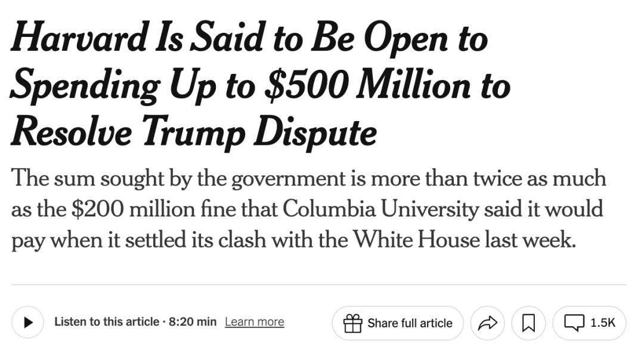This screenshot has width=644, height=356.
Task: Open comments via the speech bubble icon
Action: [574, 323]
